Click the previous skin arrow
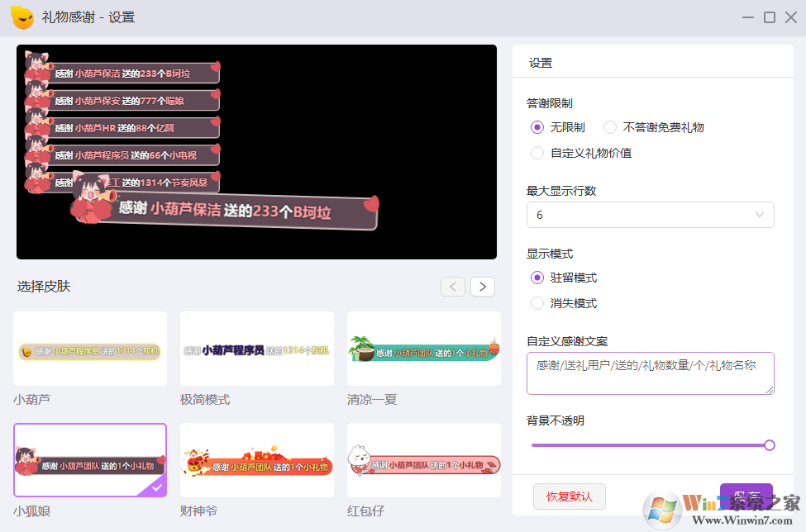 point(452,286)
